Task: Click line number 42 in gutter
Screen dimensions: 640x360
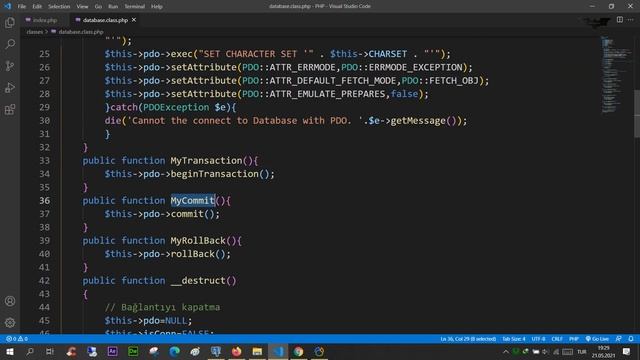Action: [44, 280]
